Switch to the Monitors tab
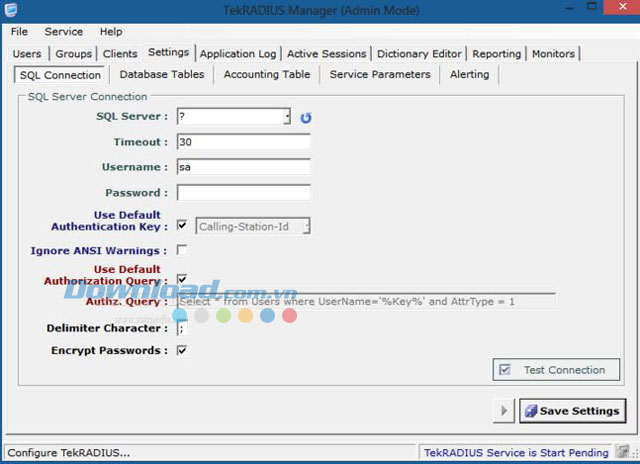 click(553, 53)
